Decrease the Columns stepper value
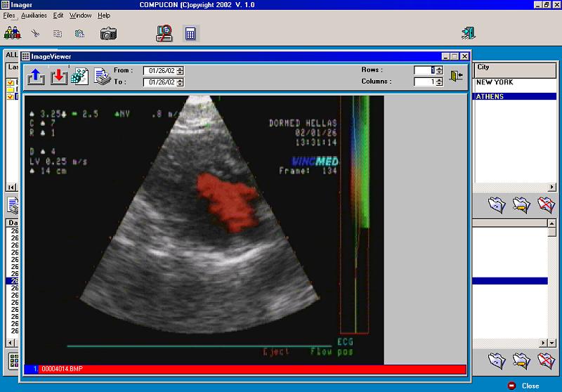 click(x=440, y=84)
